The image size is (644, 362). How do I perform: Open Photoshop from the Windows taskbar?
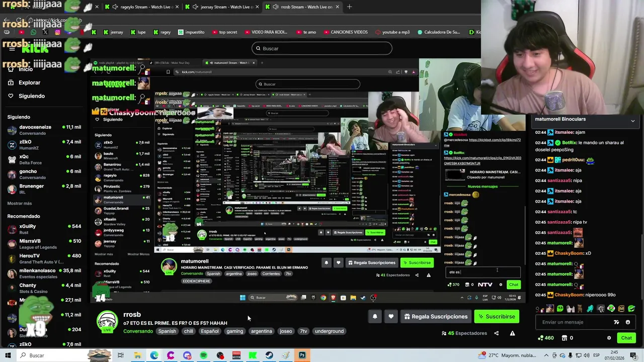[x=302, y=355]
